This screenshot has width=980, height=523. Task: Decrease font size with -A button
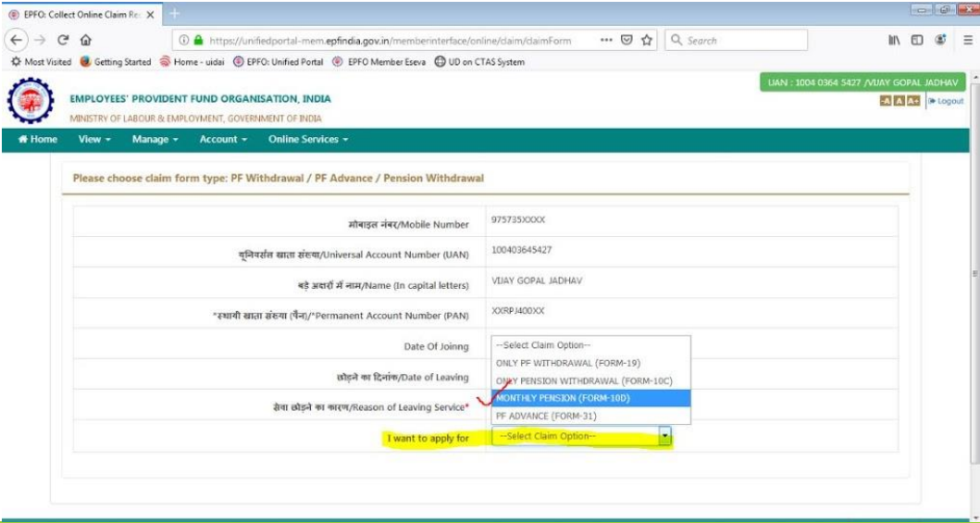(x=886, y=101)
